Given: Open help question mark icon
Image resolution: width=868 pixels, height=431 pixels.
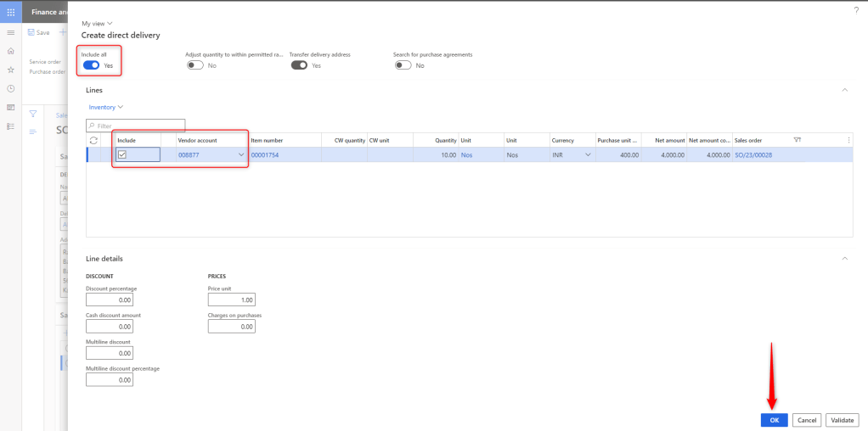Looking at the screenshot, I should (x=854, y=9).
